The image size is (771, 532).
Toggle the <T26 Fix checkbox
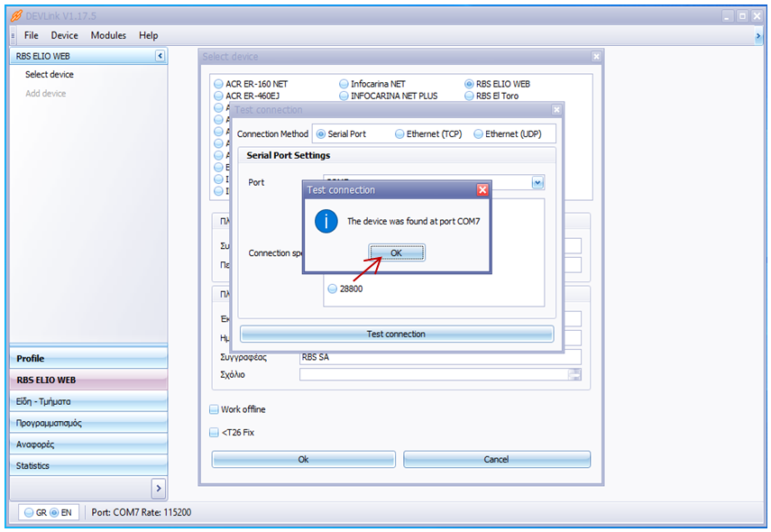pyautogui.click(x=215, y=433)
